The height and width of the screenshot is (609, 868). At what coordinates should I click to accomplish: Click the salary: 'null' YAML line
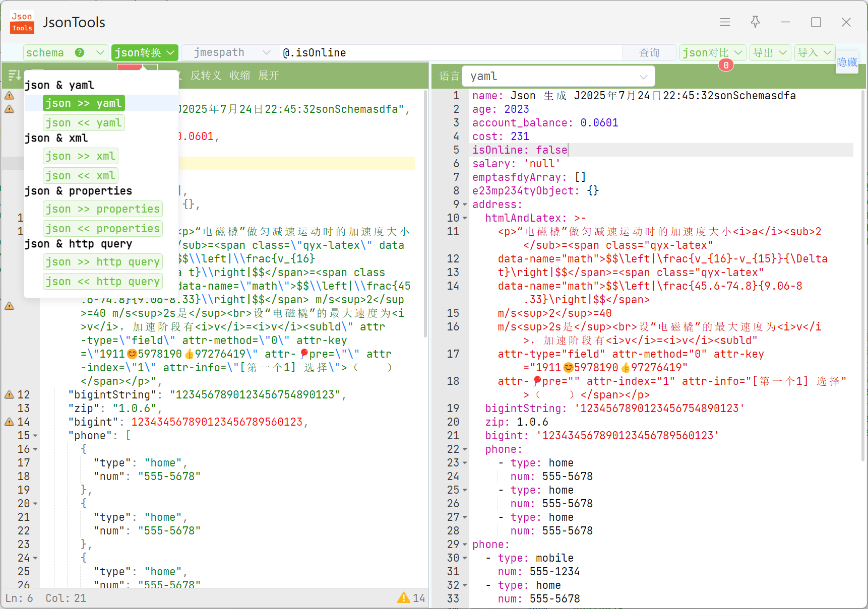pyautogui.click(x=516, y=164)
